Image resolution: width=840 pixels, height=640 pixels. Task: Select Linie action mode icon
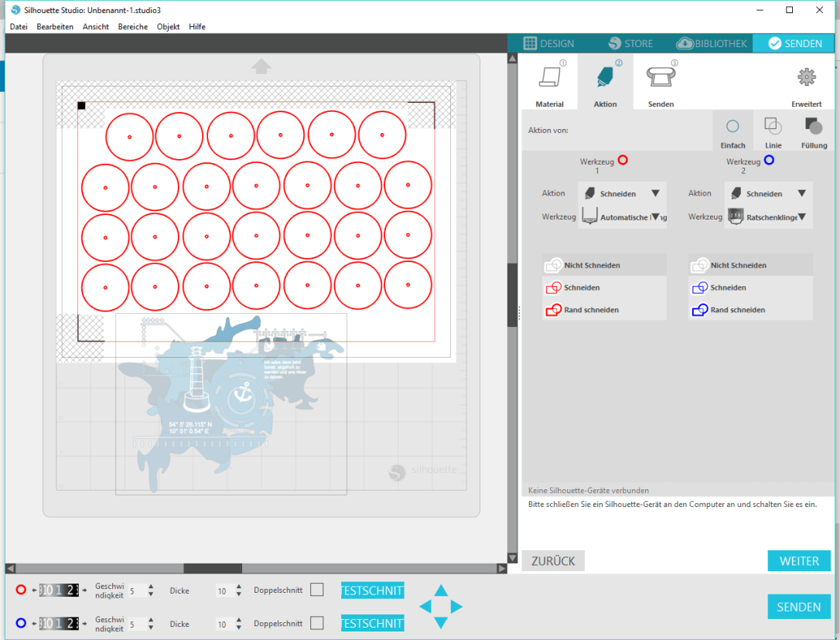773,128
